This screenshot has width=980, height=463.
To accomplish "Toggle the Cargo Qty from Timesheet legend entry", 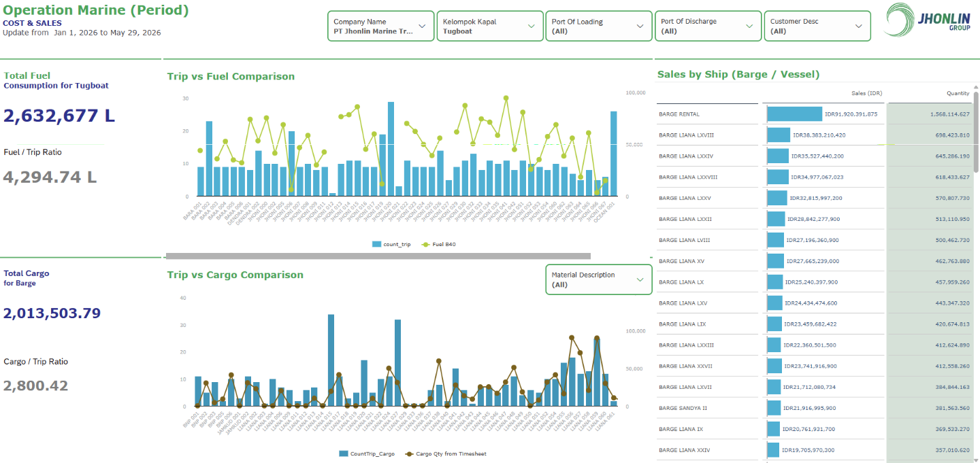I will coord(446,453).
